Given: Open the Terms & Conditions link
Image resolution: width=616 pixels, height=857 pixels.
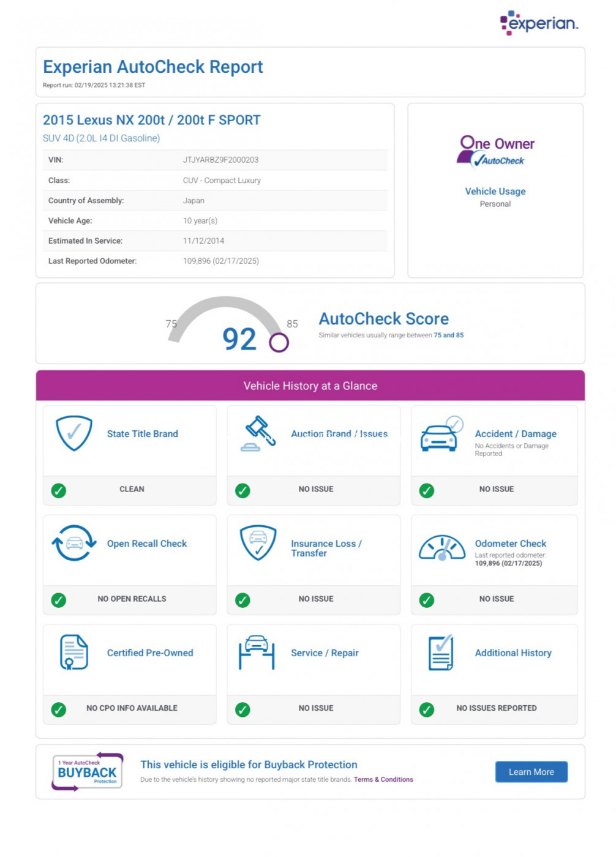Looking at the screenshot, I should (383, 779).
